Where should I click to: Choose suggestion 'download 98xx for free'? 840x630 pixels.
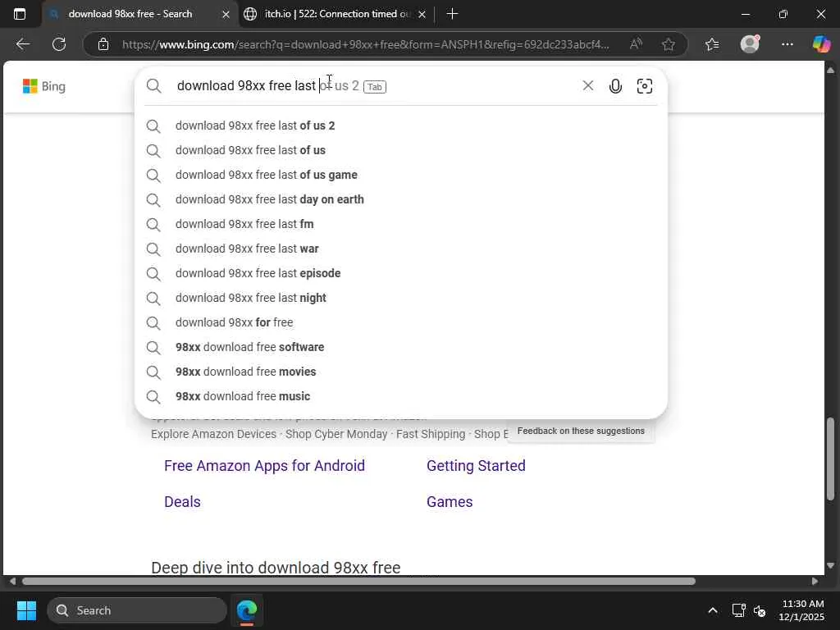coord(400,322)
